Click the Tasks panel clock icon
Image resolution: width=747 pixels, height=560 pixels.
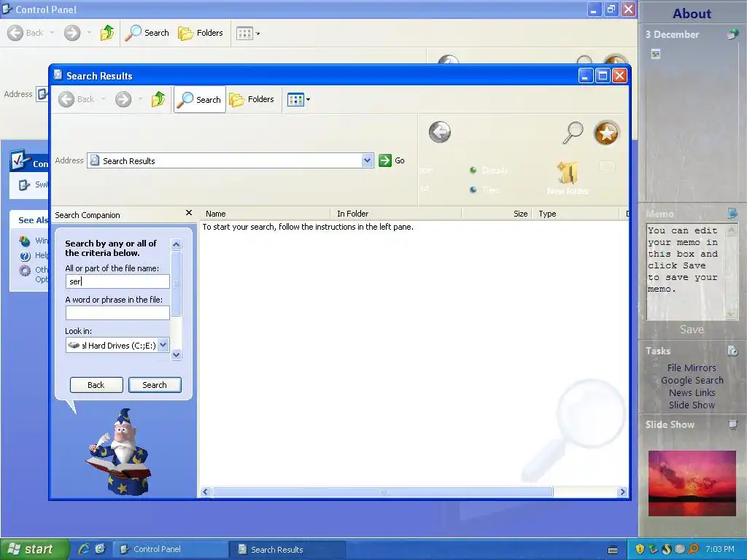(x=732, y=351)
